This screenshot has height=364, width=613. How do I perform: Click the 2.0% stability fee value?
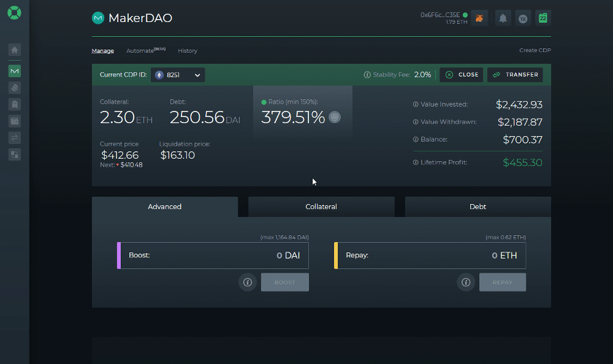tap(422, 75)
